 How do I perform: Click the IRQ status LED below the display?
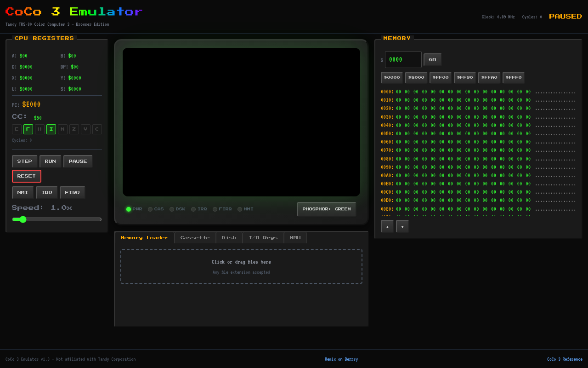pyautogui.click(x=193, y=209)
